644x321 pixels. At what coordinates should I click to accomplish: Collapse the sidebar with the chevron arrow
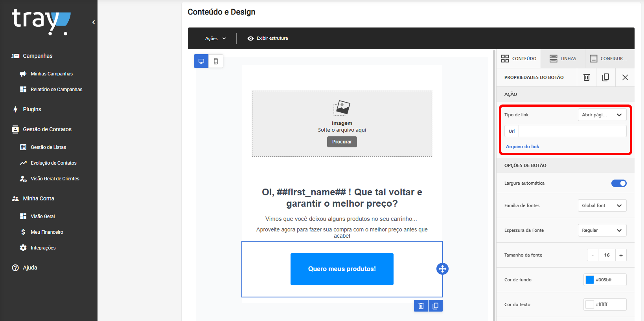[94, 22]
